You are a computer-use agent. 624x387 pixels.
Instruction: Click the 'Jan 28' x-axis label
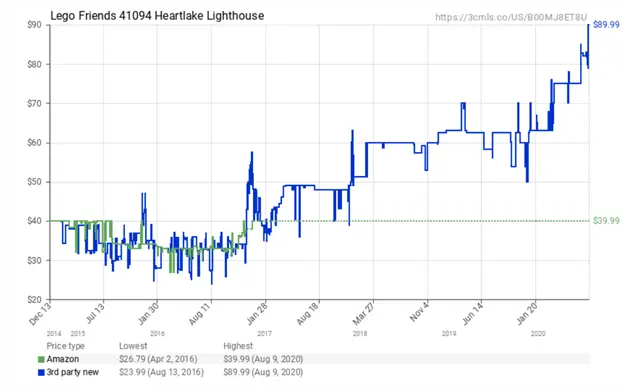257,313
